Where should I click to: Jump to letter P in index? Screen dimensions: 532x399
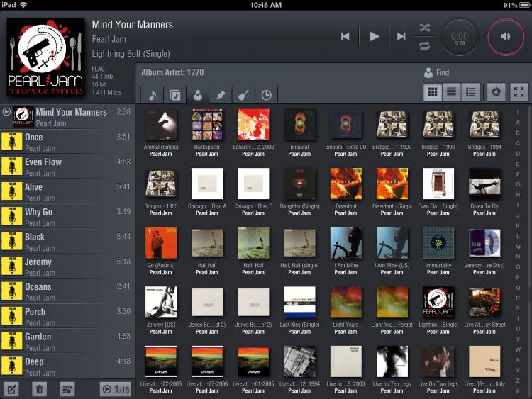pos(518,277)
